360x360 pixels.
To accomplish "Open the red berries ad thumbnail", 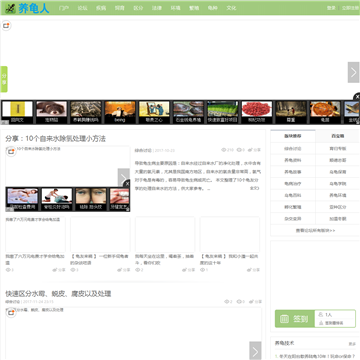I will pyautogui.click(x=257, y=112).
